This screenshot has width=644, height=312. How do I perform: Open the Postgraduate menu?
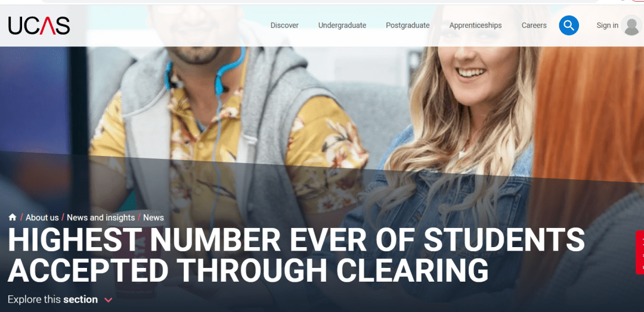point(407,26)
